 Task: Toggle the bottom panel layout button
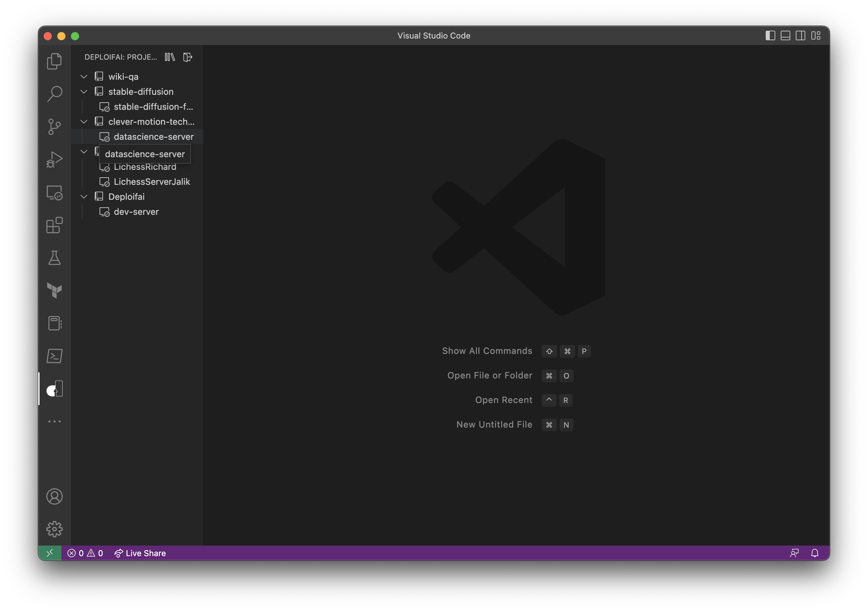pyautogui.click(x=785, y=35)
